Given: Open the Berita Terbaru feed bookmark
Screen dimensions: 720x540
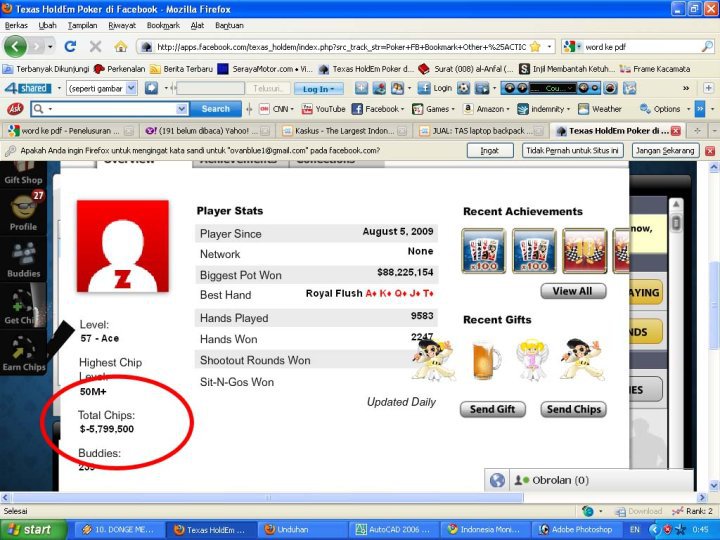Looking at the screenshot, I should click(x=182, y=69).
